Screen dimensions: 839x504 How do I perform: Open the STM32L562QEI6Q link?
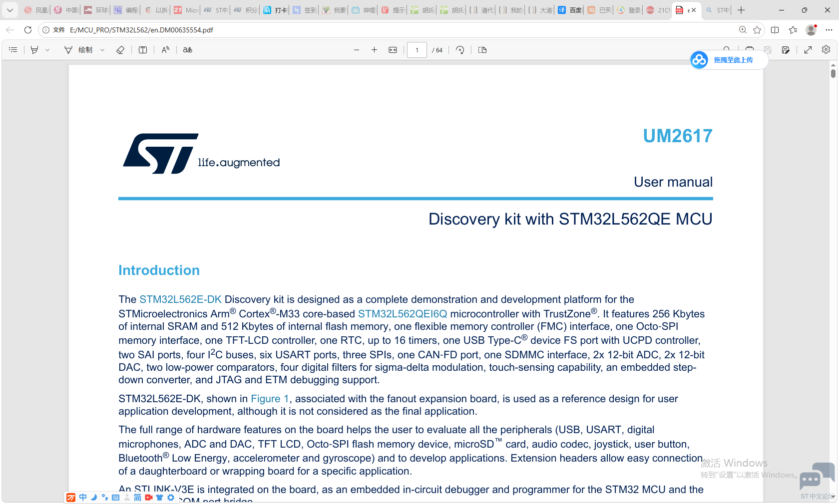point(403,314)
